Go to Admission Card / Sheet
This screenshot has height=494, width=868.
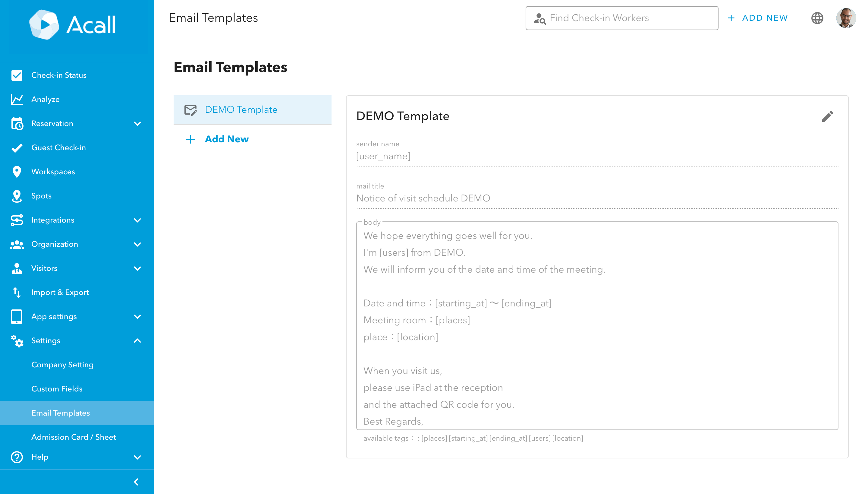point(74,437)
